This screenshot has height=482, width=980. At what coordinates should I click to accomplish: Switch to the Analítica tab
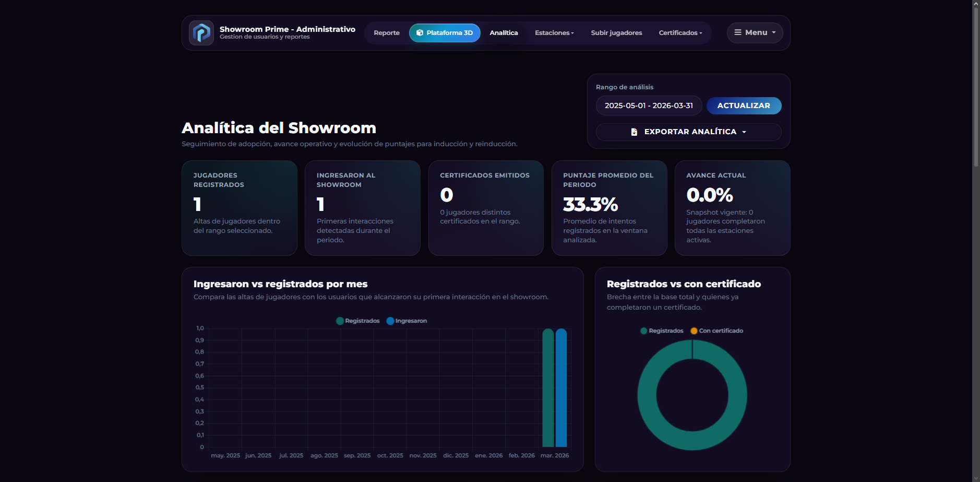503,32
